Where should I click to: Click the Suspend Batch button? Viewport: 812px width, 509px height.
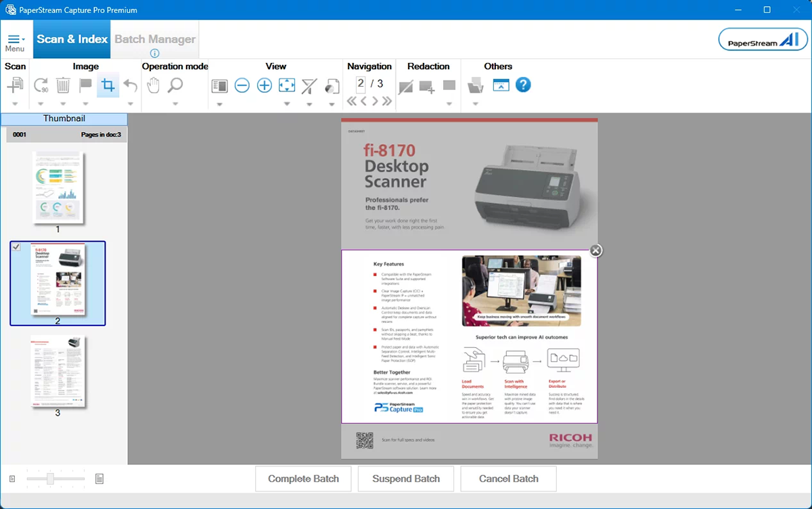[x=406, y=479]
